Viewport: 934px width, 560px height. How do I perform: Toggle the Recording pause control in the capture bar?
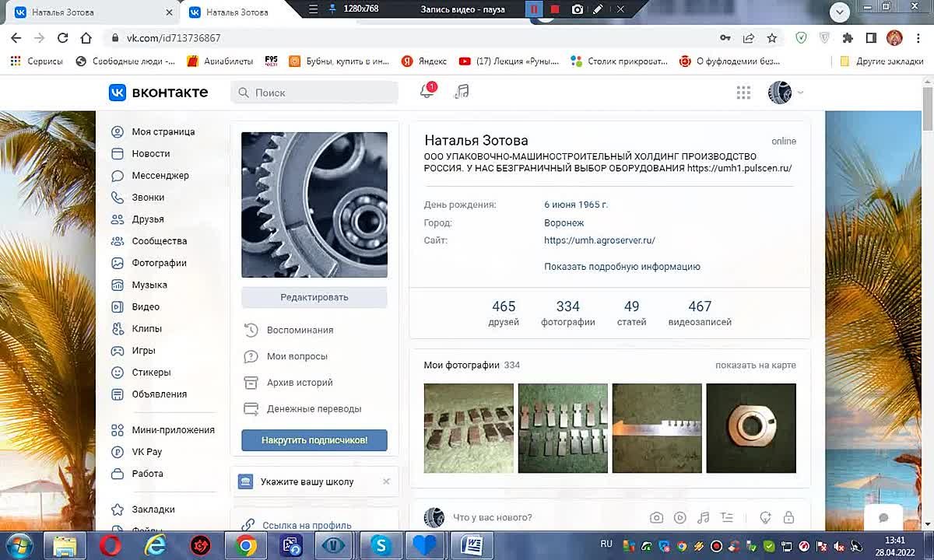point(534,9)
